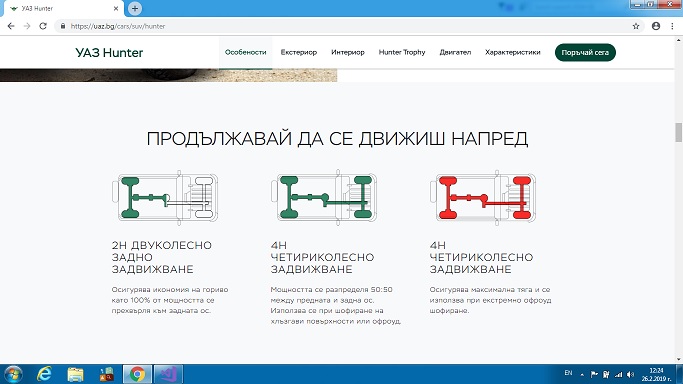Select the УАЗ Hunter browser tab
The height and width of the screenshot is (384, 683).
pyautogui.click(x=63, y=8)
